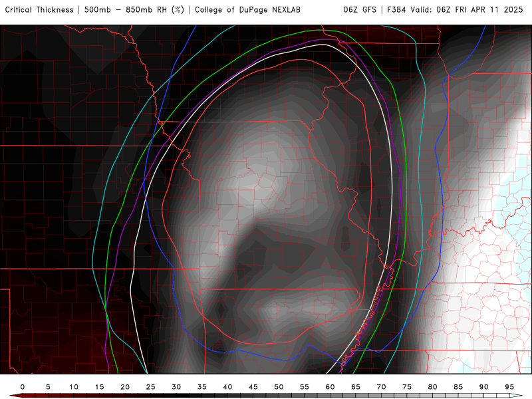Click the "20" colorbar scale label
The image size is (532, 399).
coord(125,387)
